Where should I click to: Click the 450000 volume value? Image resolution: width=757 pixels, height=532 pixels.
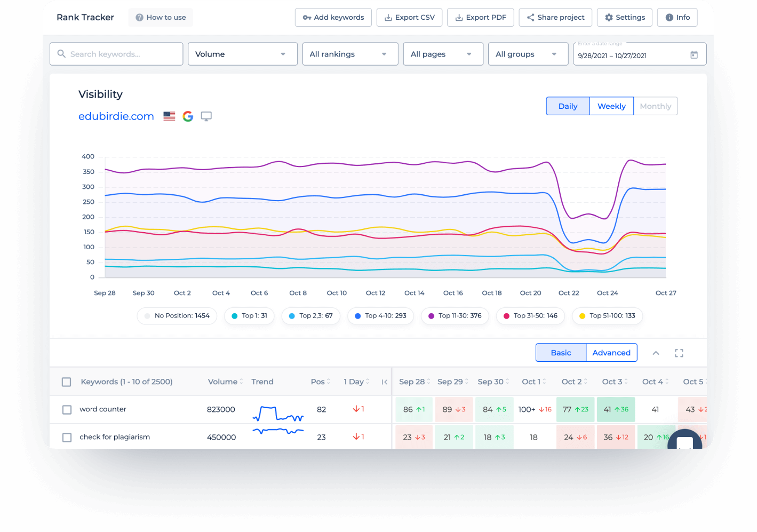click(x=221, y=437)
